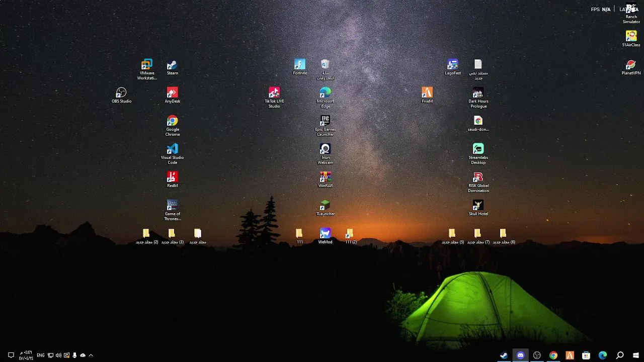Click the OneDrive cloud tray icon
The height and width of the screenshot is (362, 644).
pos(83,355)
